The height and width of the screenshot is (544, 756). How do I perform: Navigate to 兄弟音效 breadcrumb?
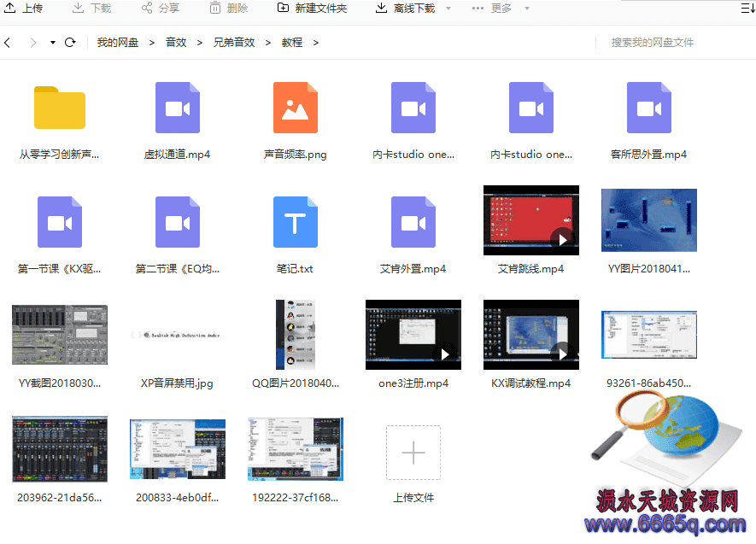[234, 43]
